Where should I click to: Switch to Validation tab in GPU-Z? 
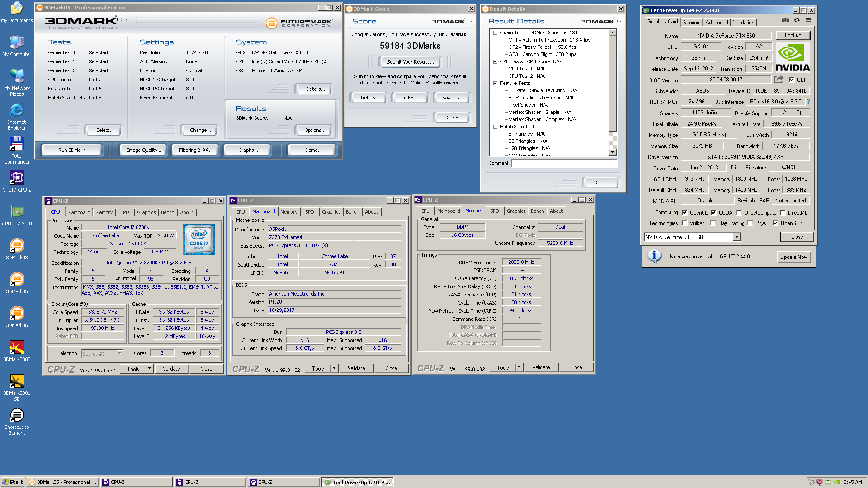point(743,22)
